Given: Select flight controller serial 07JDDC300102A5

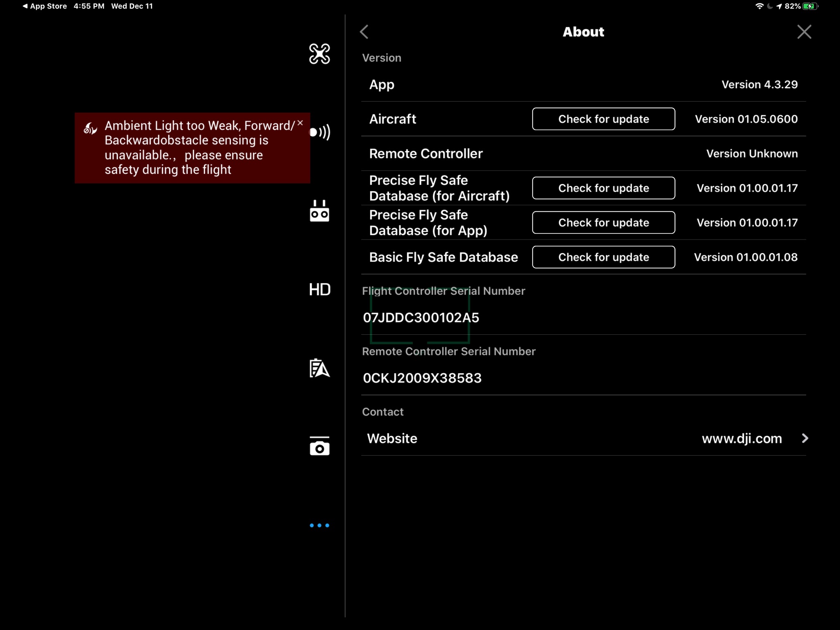Looking at the screenshot, I should [421, 317].
